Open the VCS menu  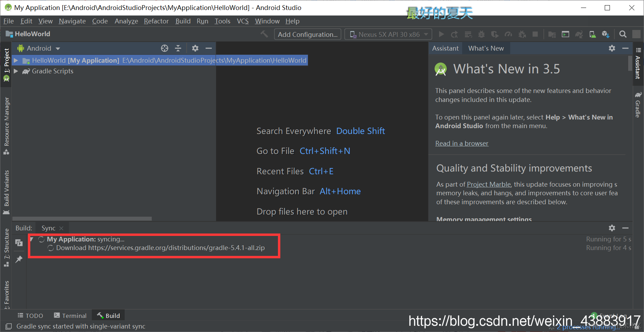pos(243,21)
